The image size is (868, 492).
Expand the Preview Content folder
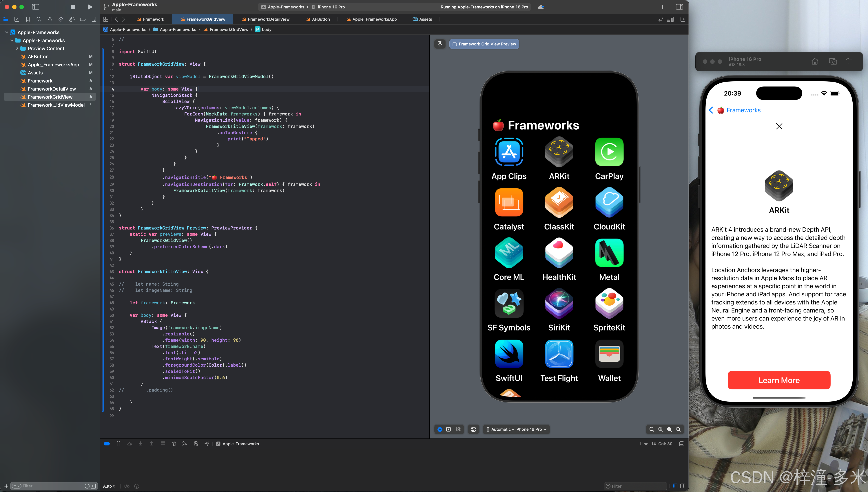[17, 48]
